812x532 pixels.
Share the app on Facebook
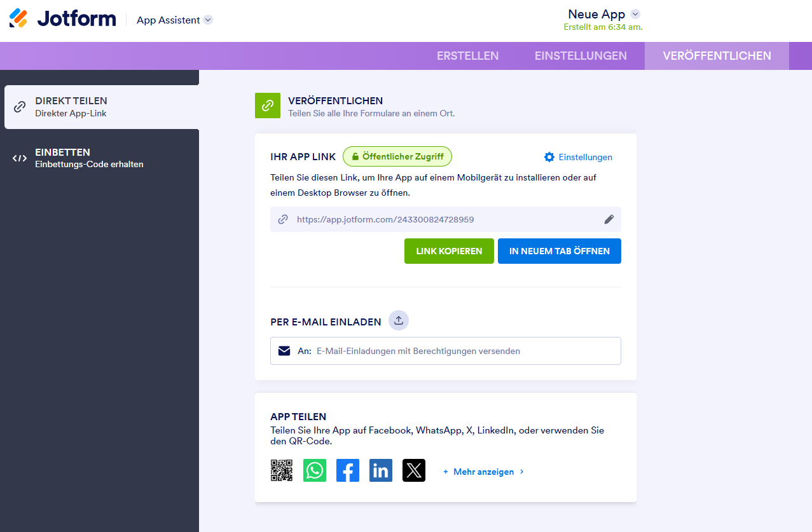point(348,470)
